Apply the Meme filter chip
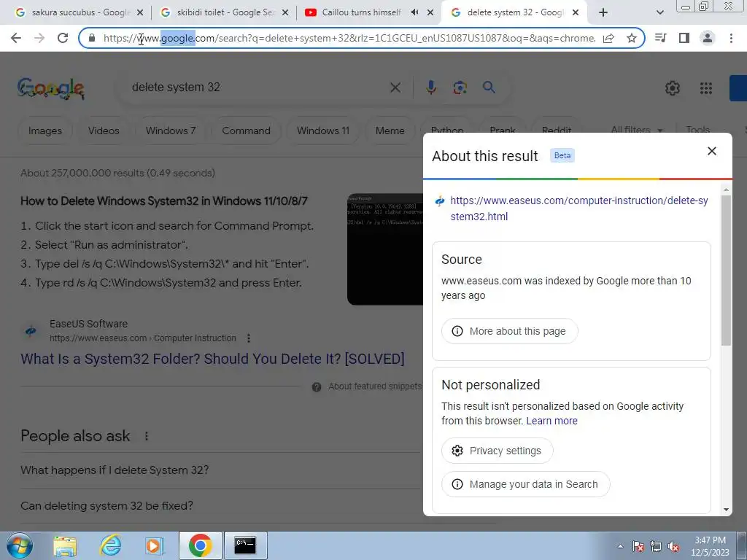The image size is (747, 560). tap(390, 131)
